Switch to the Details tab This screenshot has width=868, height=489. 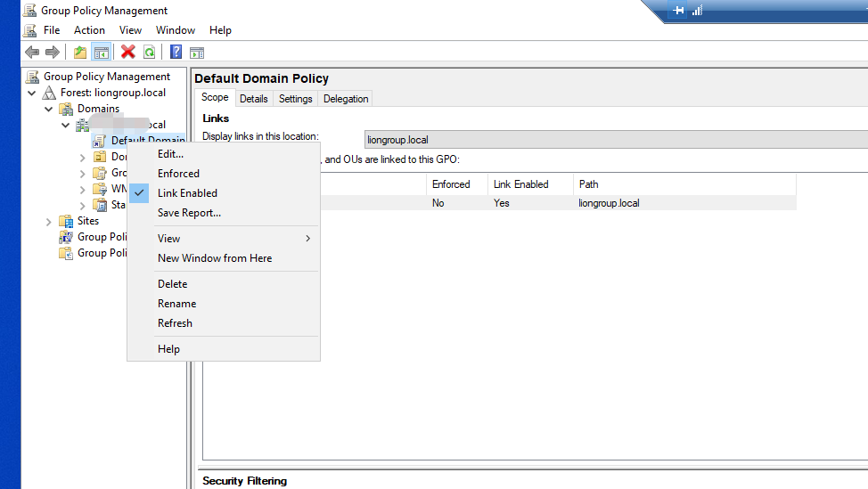coord(253,99)
